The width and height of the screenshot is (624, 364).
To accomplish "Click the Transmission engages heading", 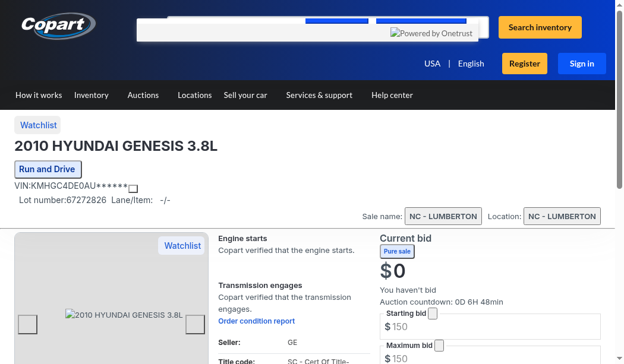I will click(260, 286).
